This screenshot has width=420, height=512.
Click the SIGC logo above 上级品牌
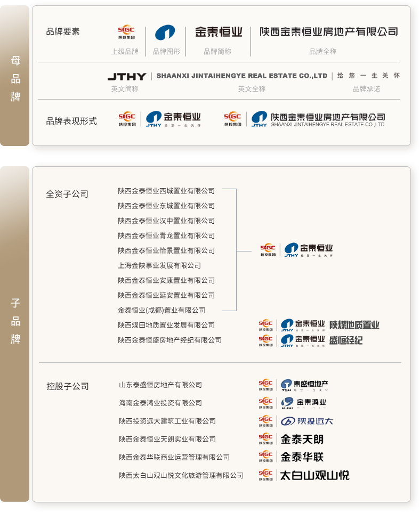tap(126, 32)
